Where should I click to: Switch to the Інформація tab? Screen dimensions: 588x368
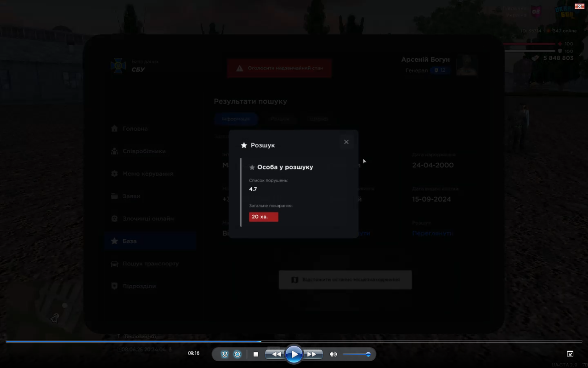[236, 119]
